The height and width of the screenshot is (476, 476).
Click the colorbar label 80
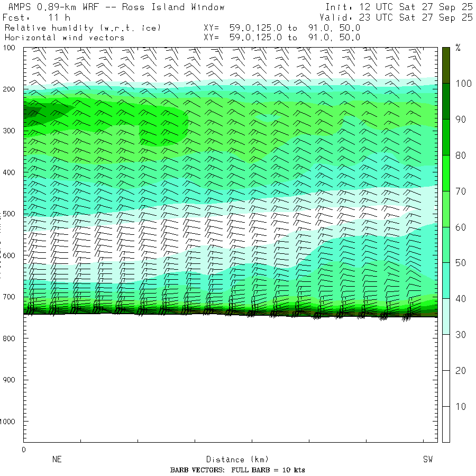pyautogui.click(x=461, y=155)
